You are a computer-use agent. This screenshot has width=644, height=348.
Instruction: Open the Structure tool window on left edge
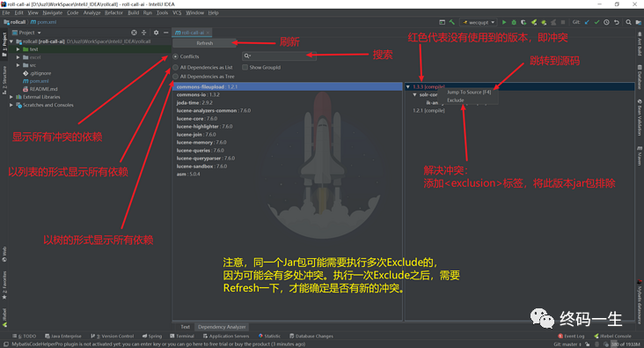[4, 80]
